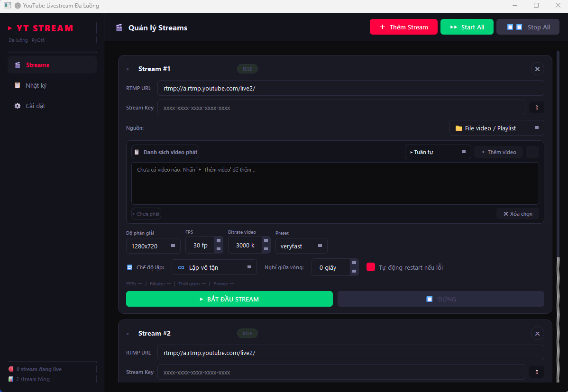Click the small blank button next to Thêm video
Viewport: 568px width, 392px height.
(532, 152)
